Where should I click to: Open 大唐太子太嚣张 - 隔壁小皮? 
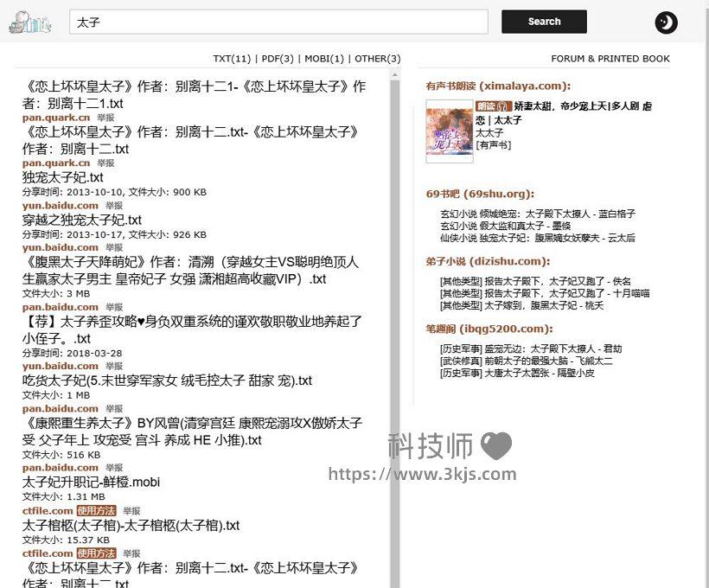517,374
